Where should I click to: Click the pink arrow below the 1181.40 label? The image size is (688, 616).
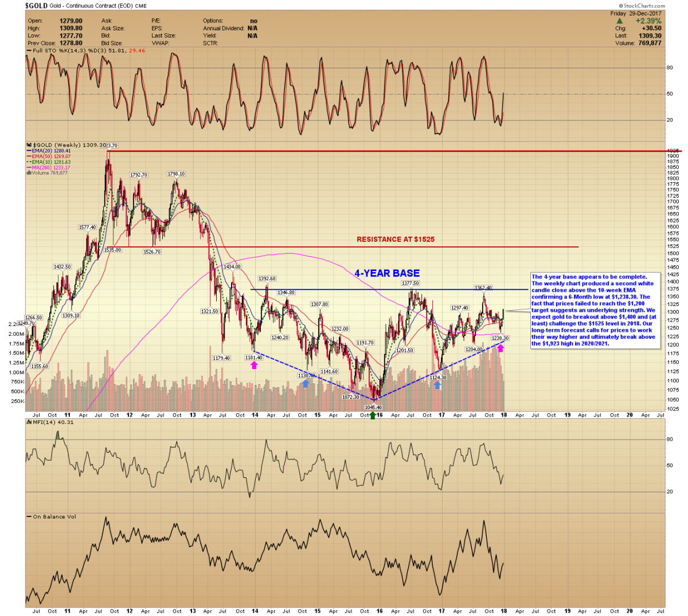pos(254,365)
